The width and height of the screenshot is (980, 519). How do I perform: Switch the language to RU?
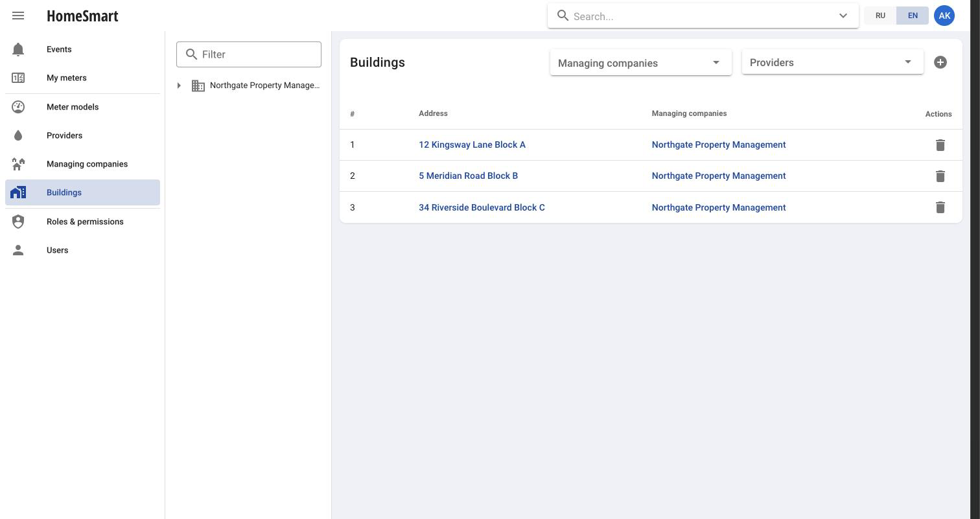coord(880,16)
